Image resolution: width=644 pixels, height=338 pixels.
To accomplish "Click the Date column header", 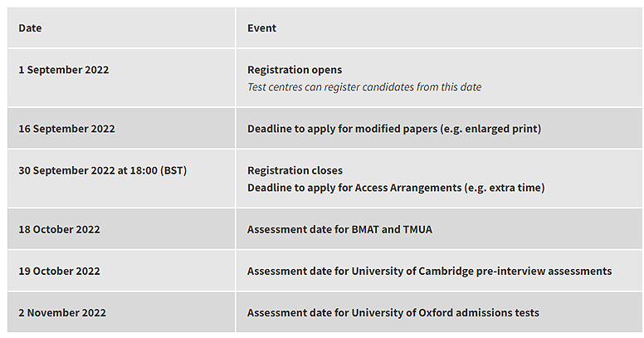I will (30, 28).
